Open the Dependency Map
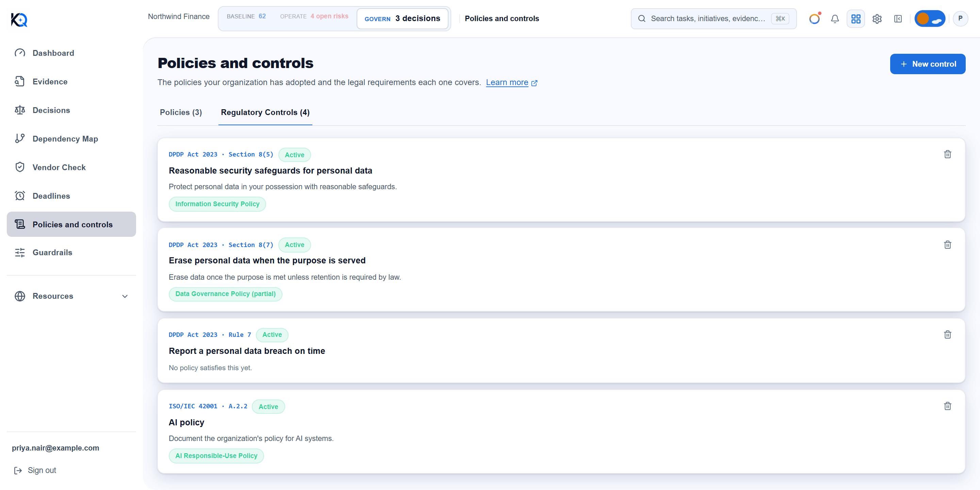This screenshot has height=490, width=980. 71,138
